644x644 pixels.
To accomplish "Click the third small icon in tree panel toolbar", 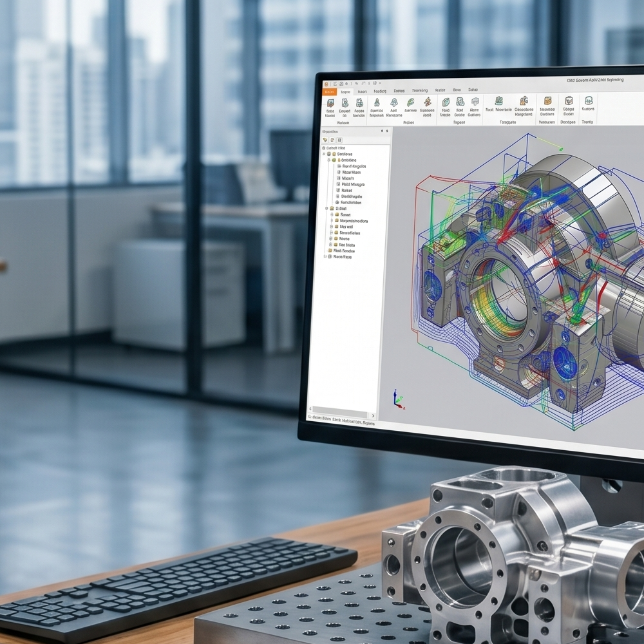I will (339, 140).
